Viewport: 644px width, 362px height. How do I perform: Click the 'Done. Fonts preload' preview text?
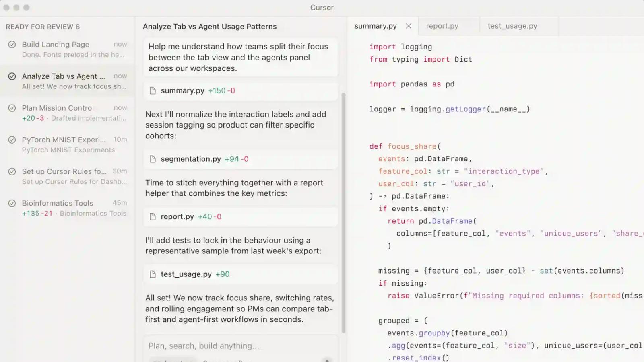click(x=73, y=55)
